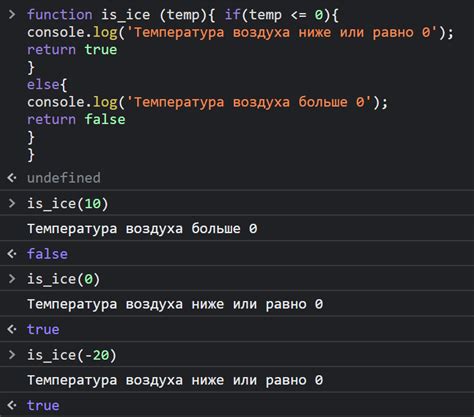Click the 'false' return value
The height and width of the screenshot is (417, 474).
click(47, 254)
